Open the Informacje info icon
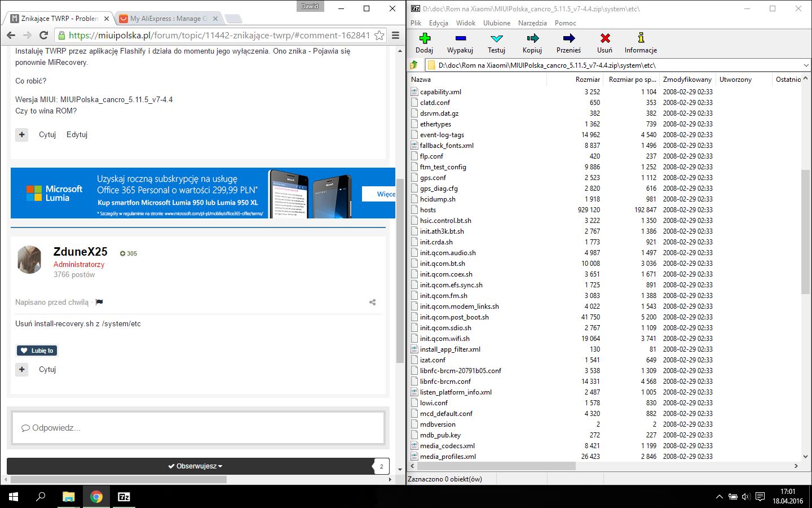812x508 pixels. pyautogui.click(x=641, y=38)
